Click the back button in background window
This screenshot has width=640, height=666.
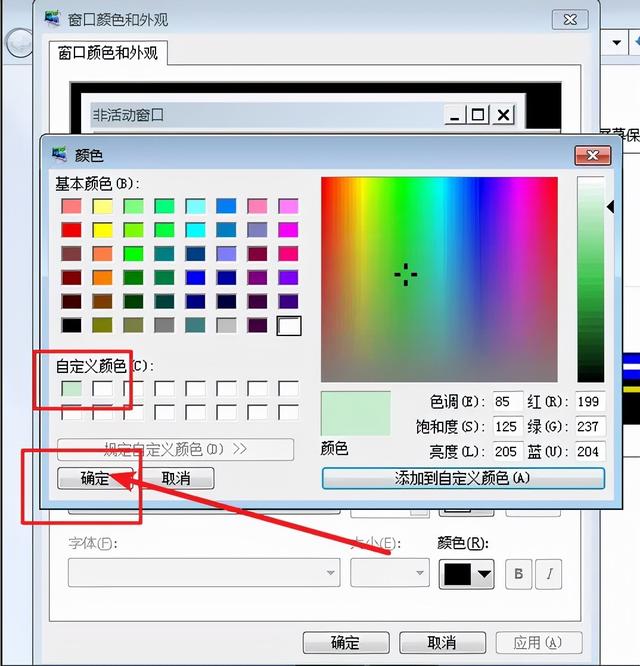(x=18, y=43)
